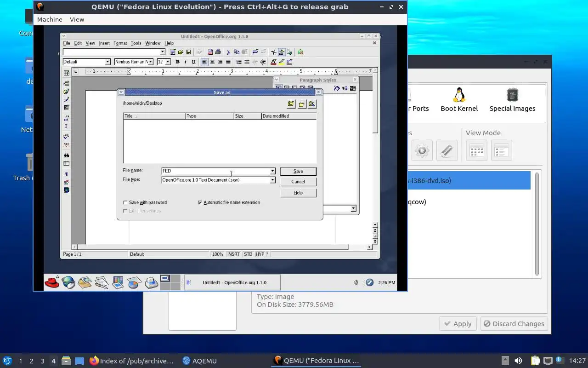Toggle the Stylist toolbar icon
588x368 pixels.
[x=282, y=52]
